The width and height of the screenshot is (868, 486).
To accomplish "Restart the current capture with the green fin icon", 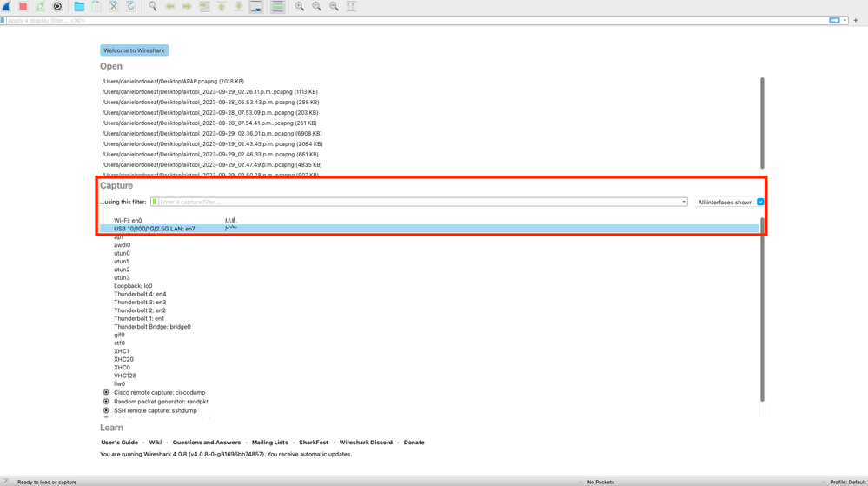I will [x=41, y=7].
